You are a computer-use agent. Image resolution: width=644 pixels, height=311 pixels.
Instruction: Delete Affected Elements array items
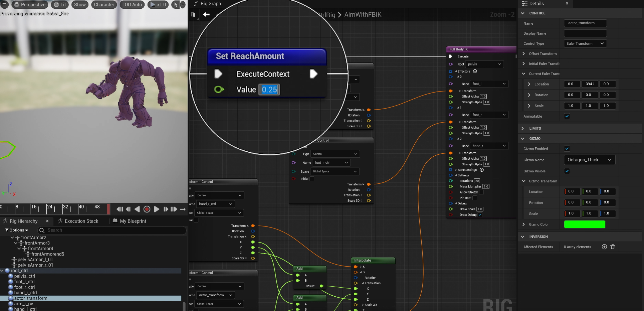pyautogui.click(x=613, y=247)
